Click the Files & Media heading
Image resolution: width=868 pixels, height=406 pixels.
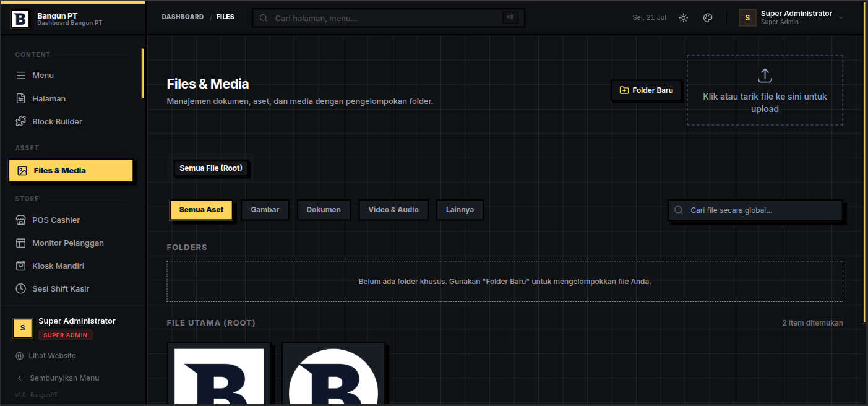click(x=208, y=84)
